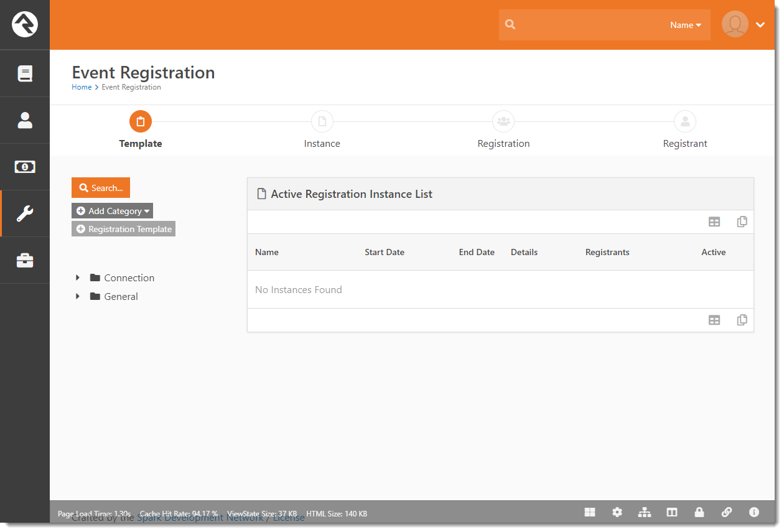This screenshot has width=784, height=532.
Task: Click the Rock RMS logo icon
Action: [25, 24]
